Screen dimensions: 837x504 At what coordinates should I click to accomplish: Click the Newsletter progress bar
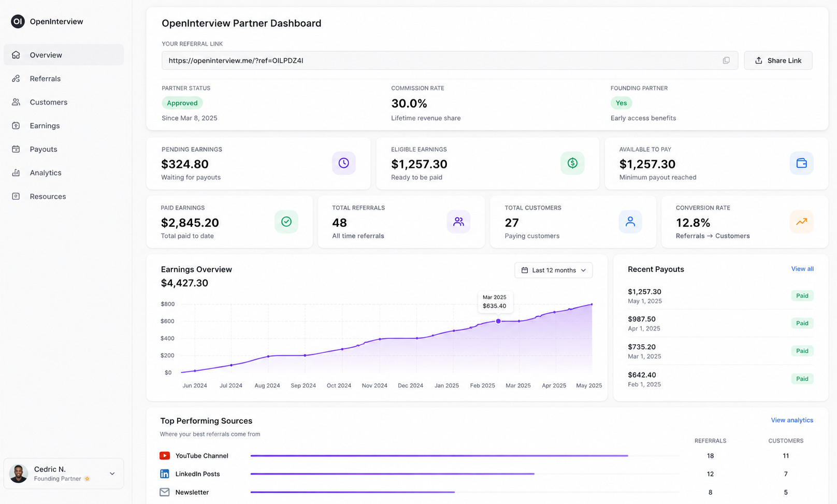465,492
